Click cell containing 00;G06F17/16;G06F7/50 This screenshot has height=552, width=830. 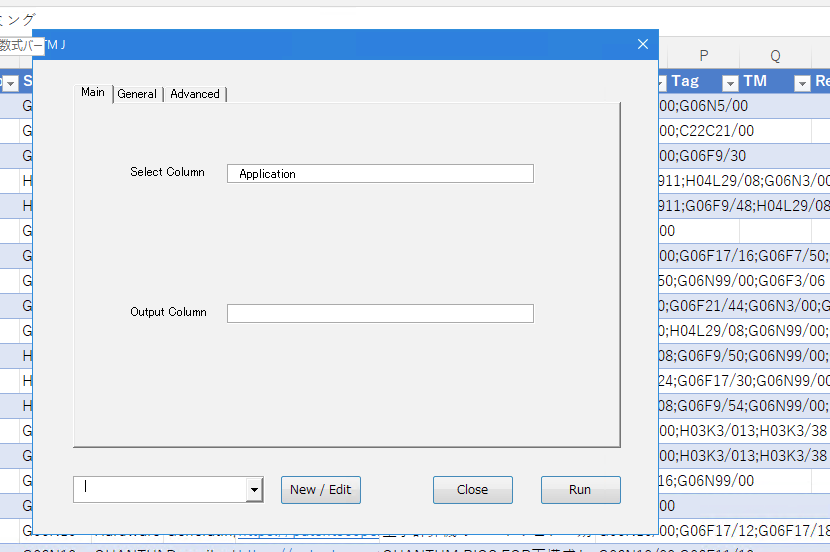tap(744, 256)
